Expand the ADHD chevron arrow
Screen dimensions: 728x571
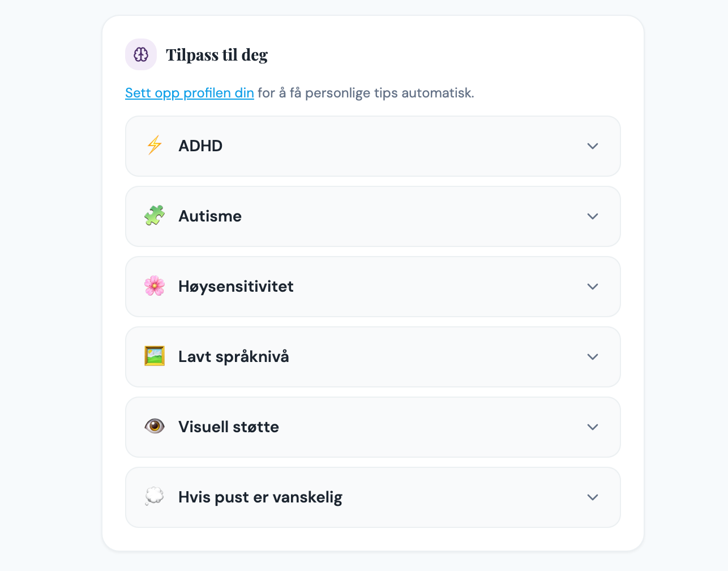pyautogui.click(x=593, y=146)
